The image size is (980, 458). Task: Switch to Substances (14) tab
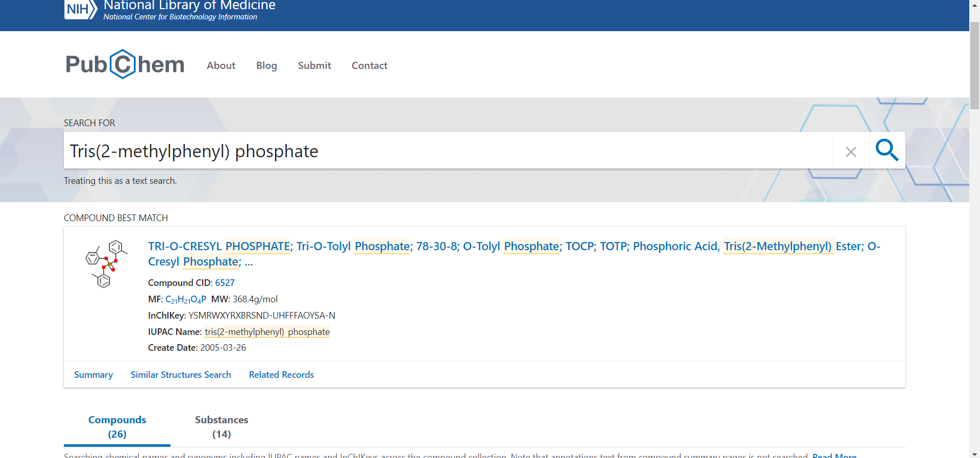[222, 427]
